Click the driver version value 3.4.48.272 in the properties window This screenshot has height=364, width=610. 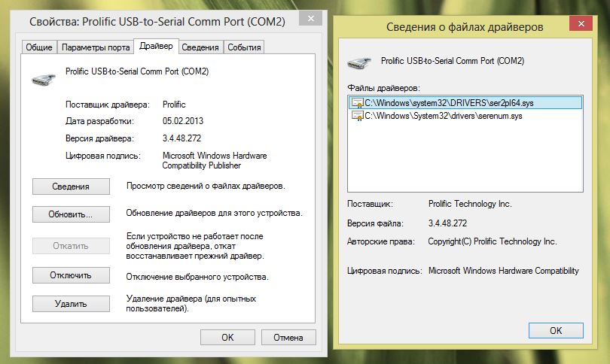[181, 138]
